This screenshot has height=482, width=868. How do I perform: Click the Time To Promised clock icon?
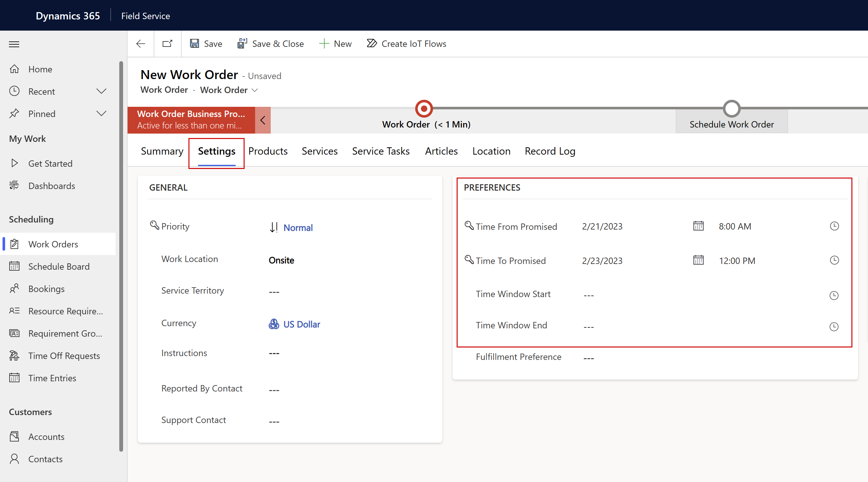click(x=834, y=260)
